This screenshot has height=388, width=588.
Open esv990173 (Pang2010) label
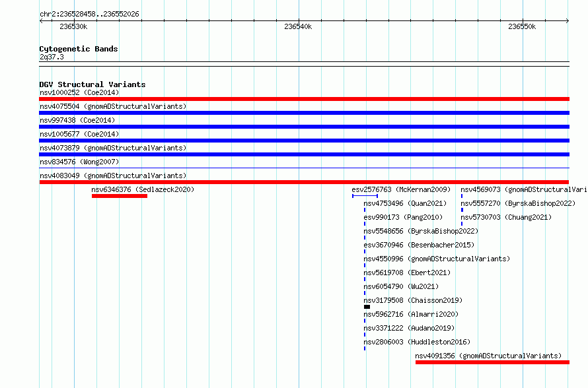(403, 217)
